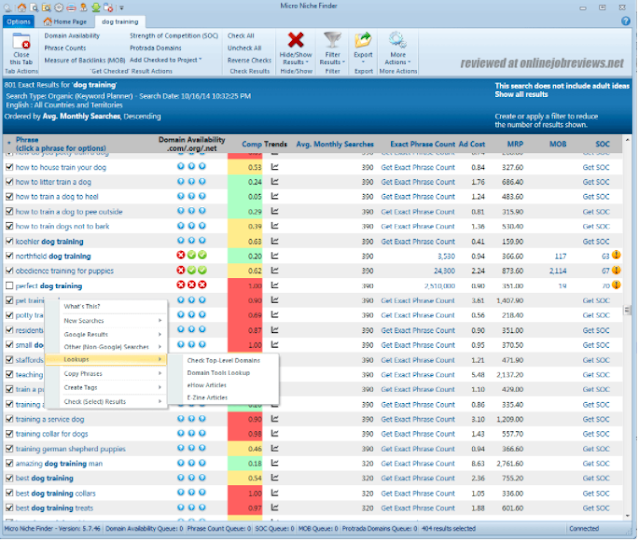Check the perfect dog training checkbox
Screen dimensions: 639x542
9,286
